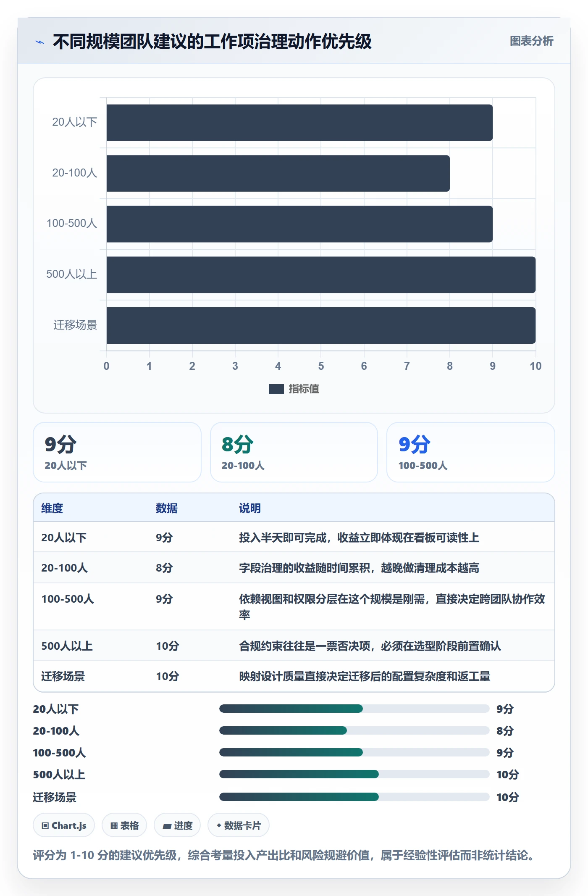Click the 500人以上 progress bar
This screenshot has width=588, height=896.
[354, 774]
